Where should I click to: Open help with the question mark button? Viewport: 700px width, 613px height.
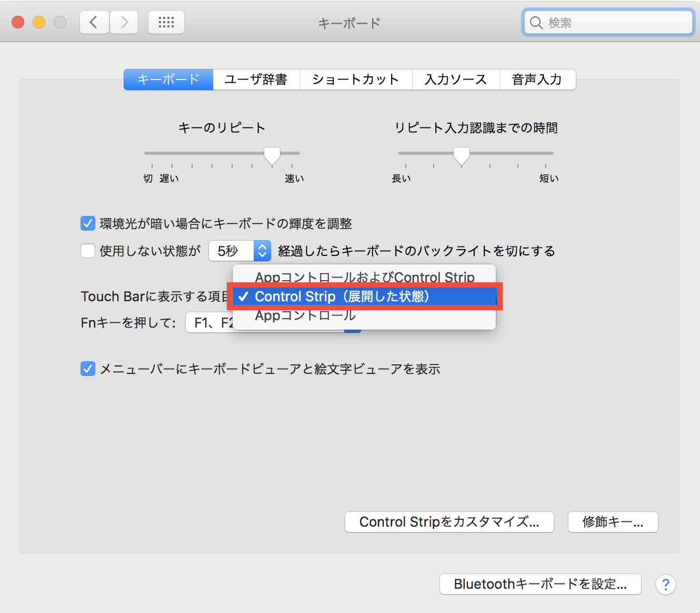tap(665, 585)
